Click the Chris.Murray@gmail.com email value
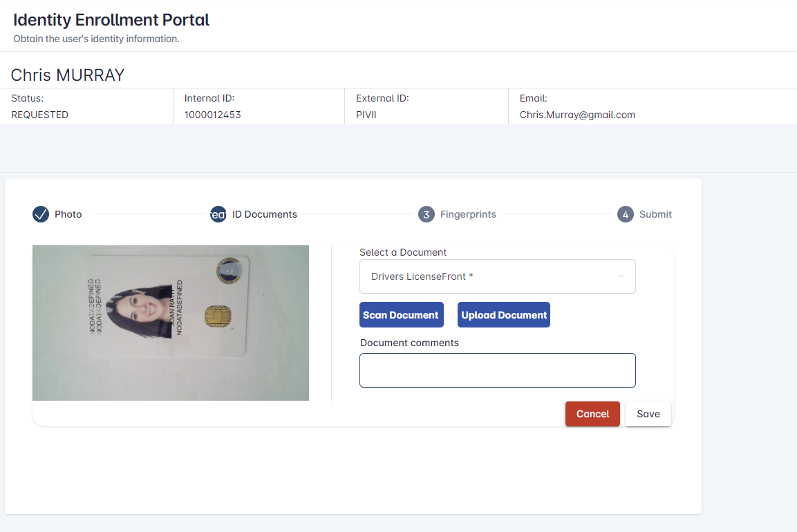The width and height of the screenshot is (797, 532). 577,115
